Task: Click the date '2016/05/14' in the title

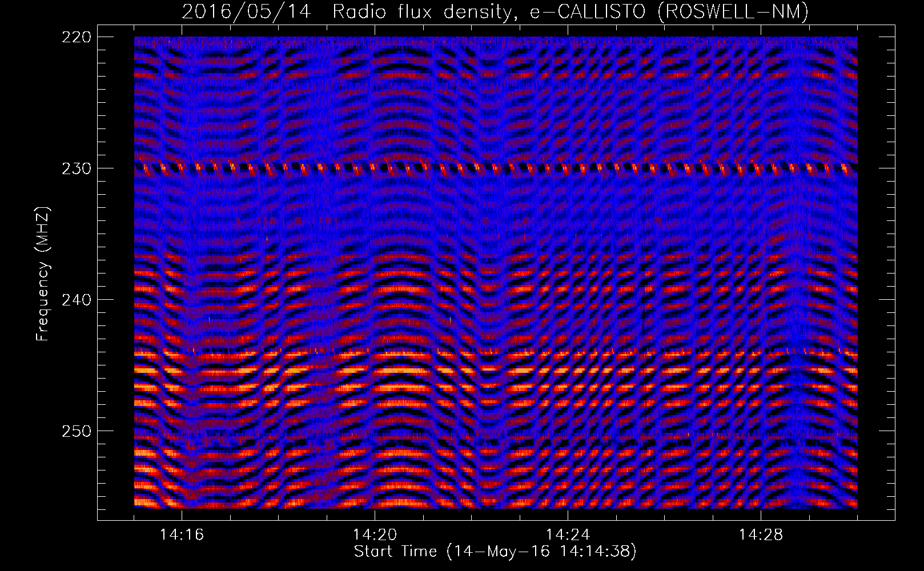Action: pyautogui.click(x=247, y=11)
